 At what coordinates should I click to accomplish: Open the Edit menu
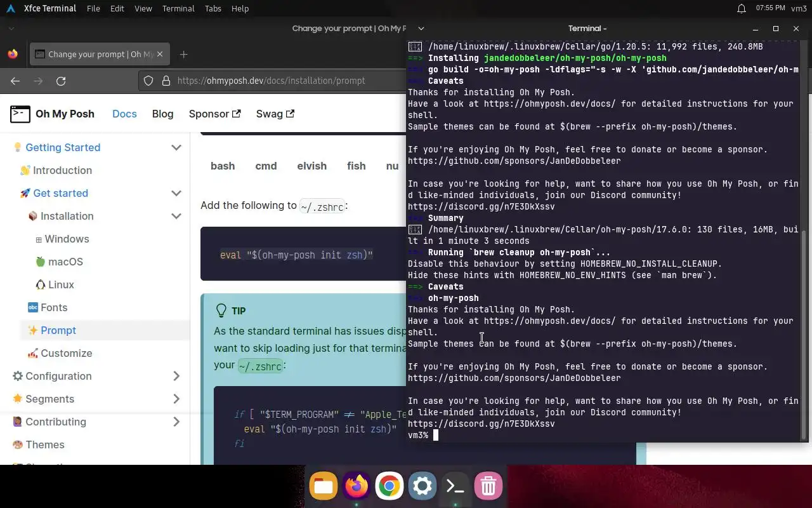[117, 8]
